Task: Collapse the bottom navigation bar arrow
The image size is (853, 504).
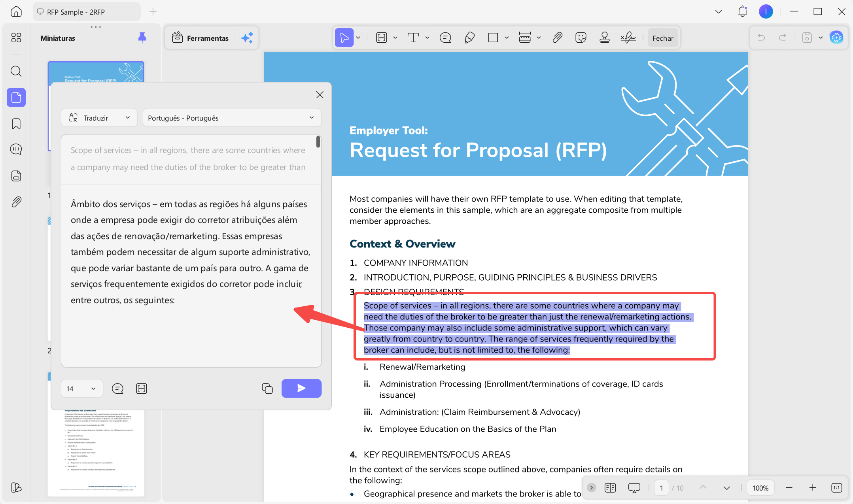Action: point(592,487)
